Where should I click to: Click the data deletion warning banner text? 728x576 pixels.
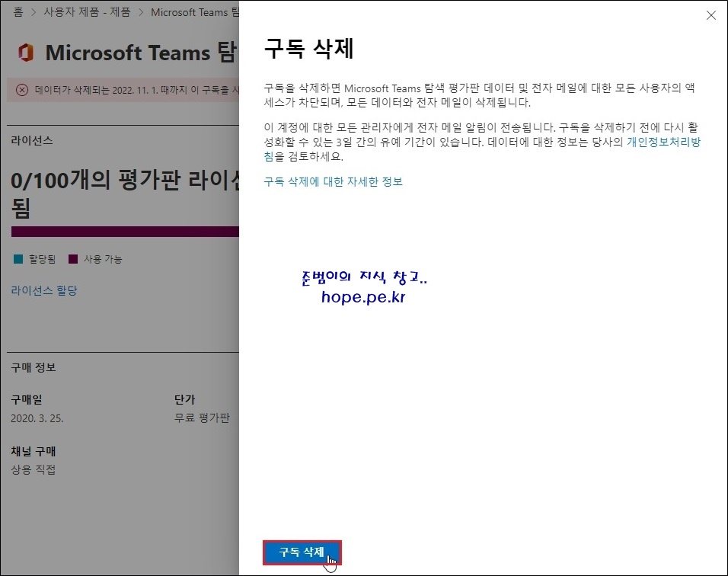(136, 90)
